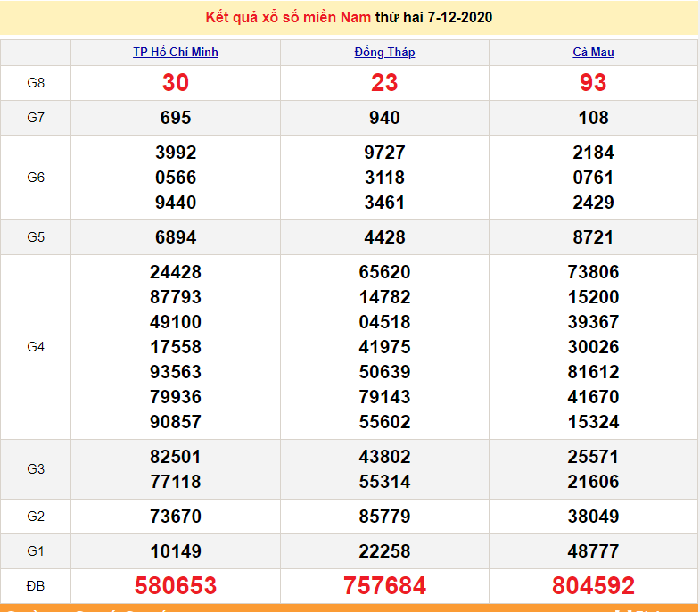Select G1 number 22258
Screen dimensions: 700x612
pyautogui.click(x=384, y=551)
